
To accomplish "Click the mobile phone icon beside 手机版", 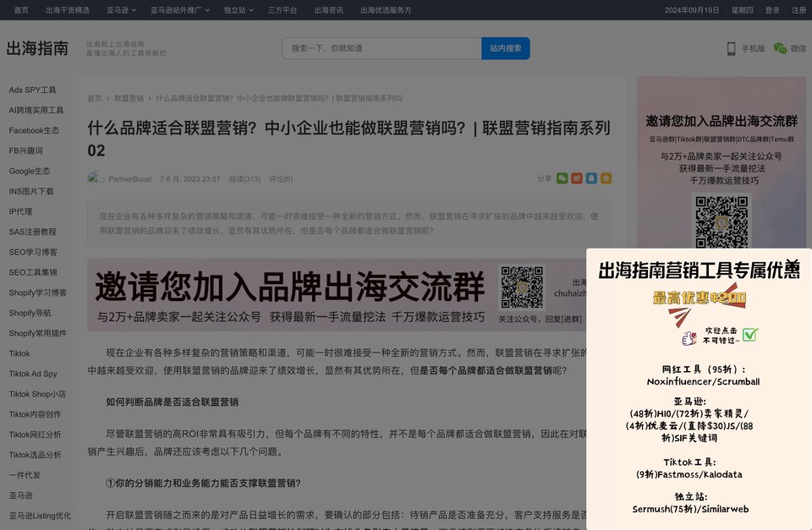I will 731,48.
